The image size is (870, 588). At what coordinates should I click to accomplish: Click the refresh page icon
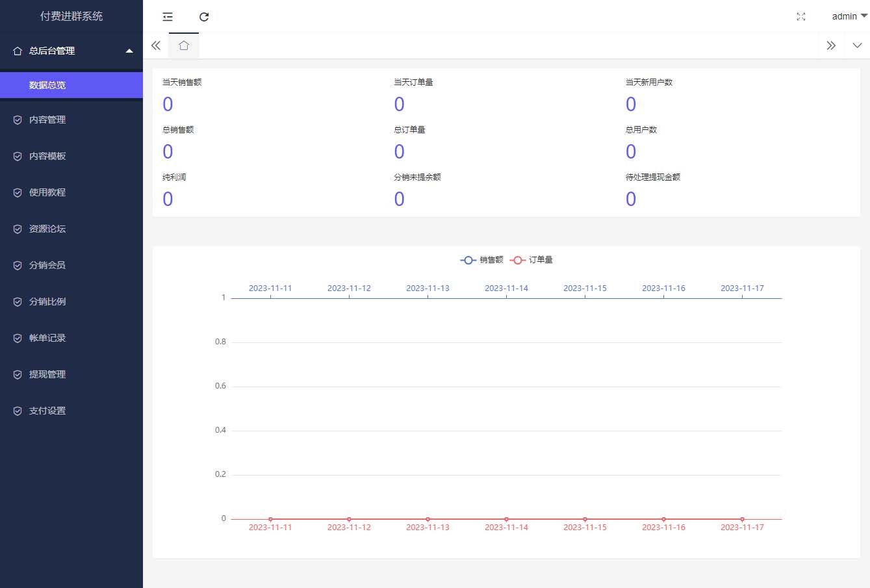pyautogui.click(x=204, y=17)
